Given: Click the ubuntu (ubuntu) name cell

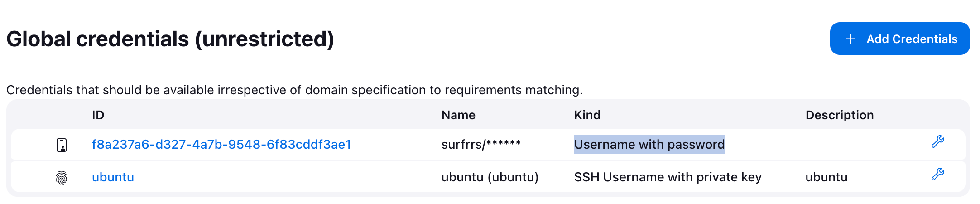Looking at the screenshot, I should pos(490,177).
